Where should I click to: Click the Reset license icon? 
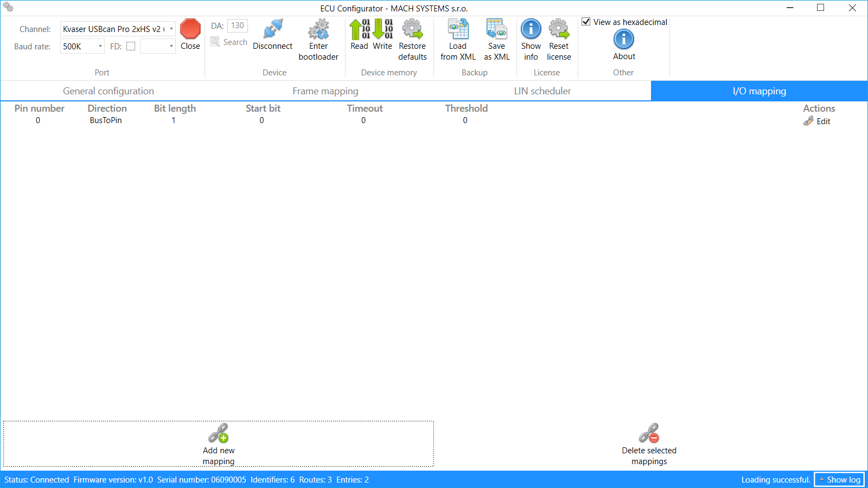pyautogui.click(x=558, y=30)
